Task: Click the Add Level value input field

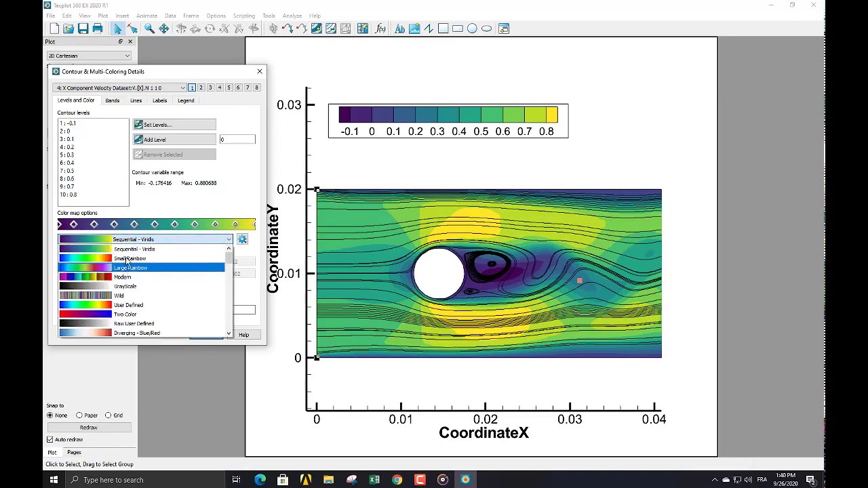Action: pyautogui.click(x=237, y=140)
